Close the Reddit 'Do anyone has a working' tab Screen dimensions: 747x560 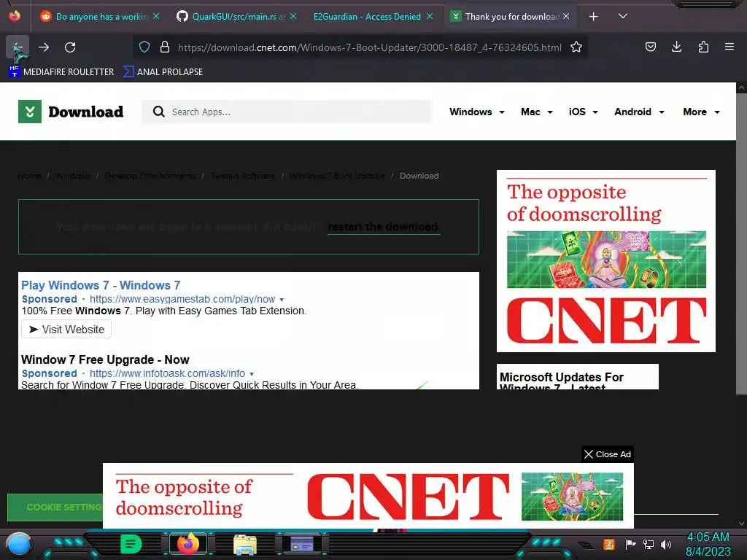pyautogui.click(x=156, y=17)
